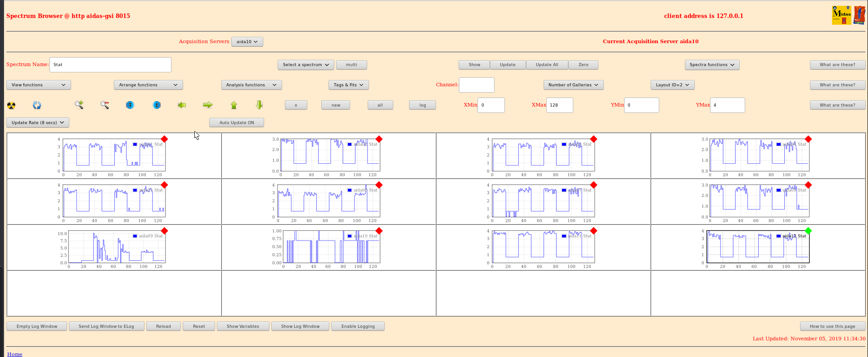Image resolution: width=868 pixels, height=357 pixels.
Task: Click red diamond on aida07 Stat plot
Action: coord(594,185)
